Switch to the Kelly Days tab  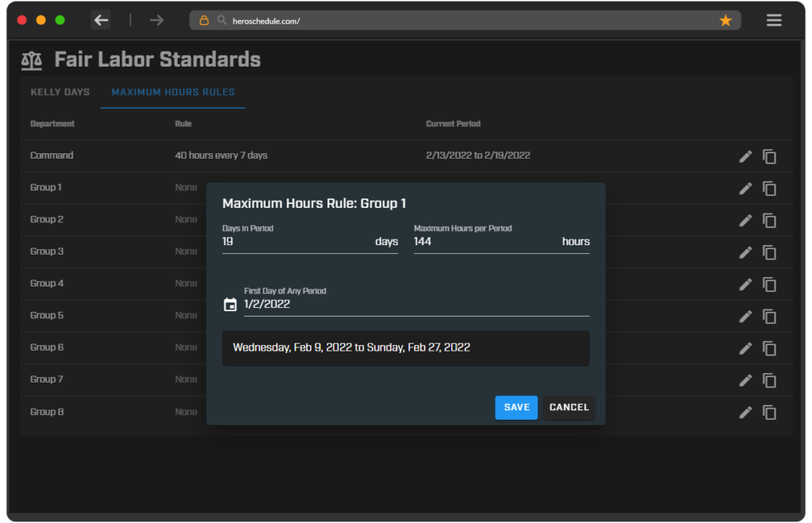pyautogui.click(x=59, y=91)
